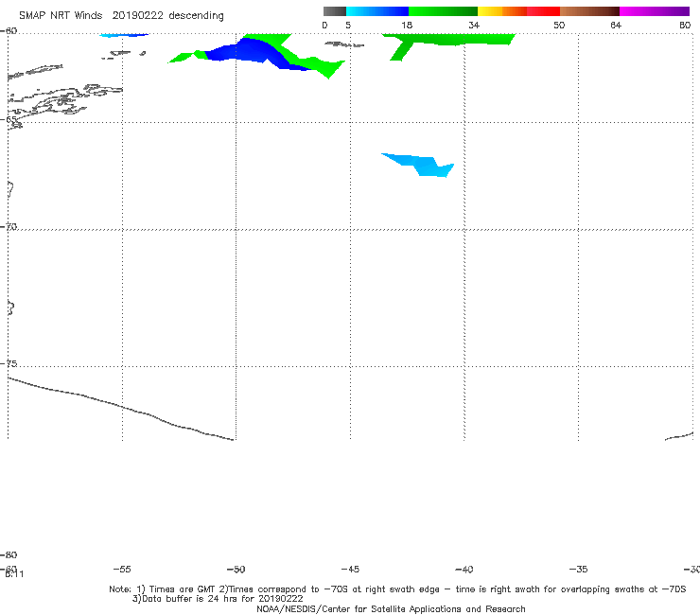Click the color bar label 18

[407, 25]
